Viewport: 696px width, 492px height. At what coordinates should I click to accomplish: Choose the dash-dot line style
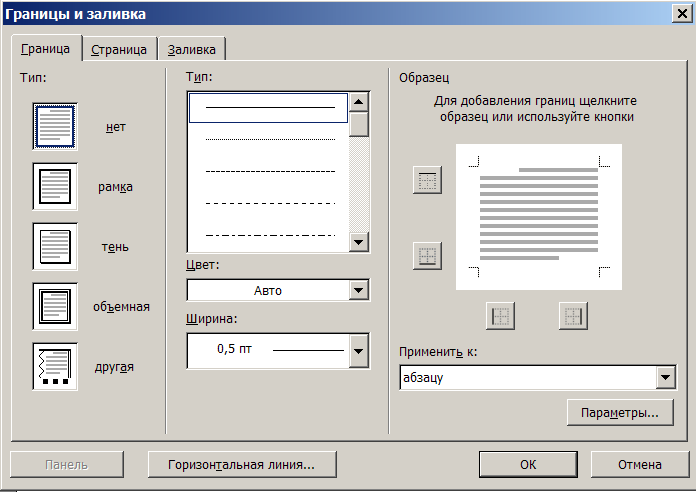coord(269,235)
